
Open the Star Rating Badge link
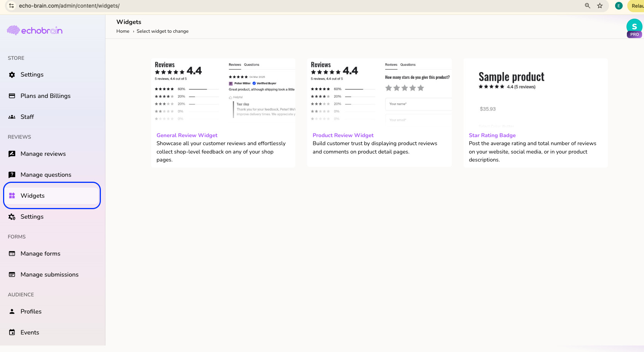click(x=492, y=135)
